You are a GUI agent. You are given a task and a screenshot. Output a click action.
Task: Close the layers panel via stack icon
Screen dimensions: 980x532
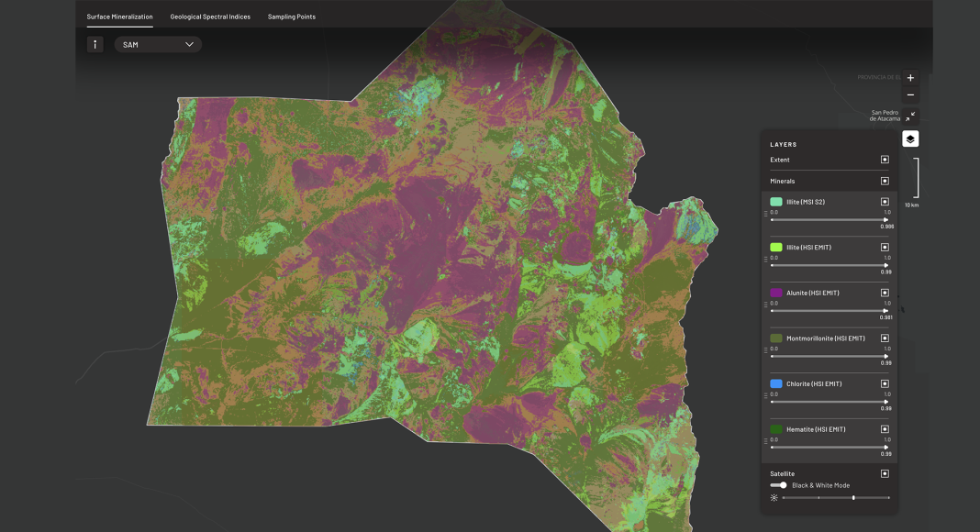(910, 139)
